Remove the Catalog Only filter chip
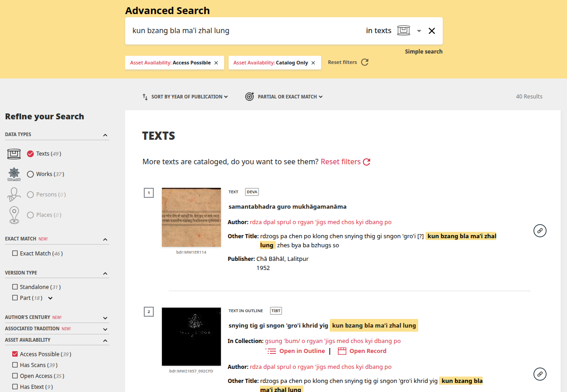The image size is (567, 392). tap(313, 63)
